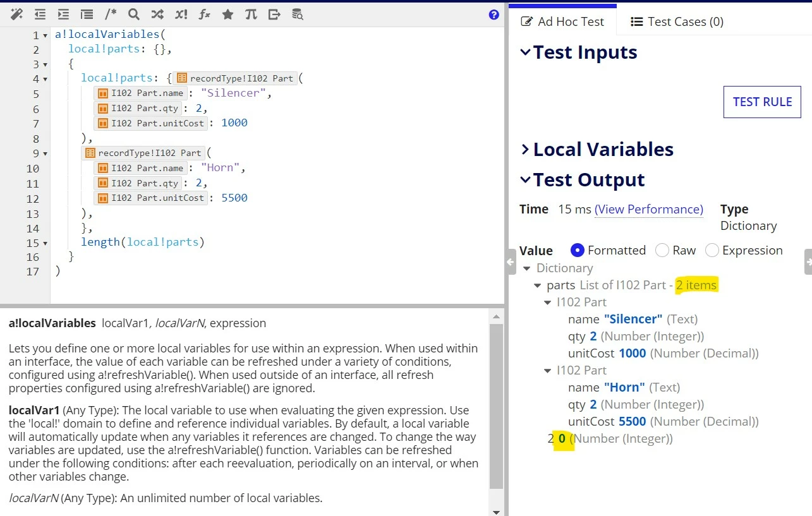The height and width of the screenshot is (516, 812).
Task: Click unitCost 5500 value in output
Action: pos(632,421)
